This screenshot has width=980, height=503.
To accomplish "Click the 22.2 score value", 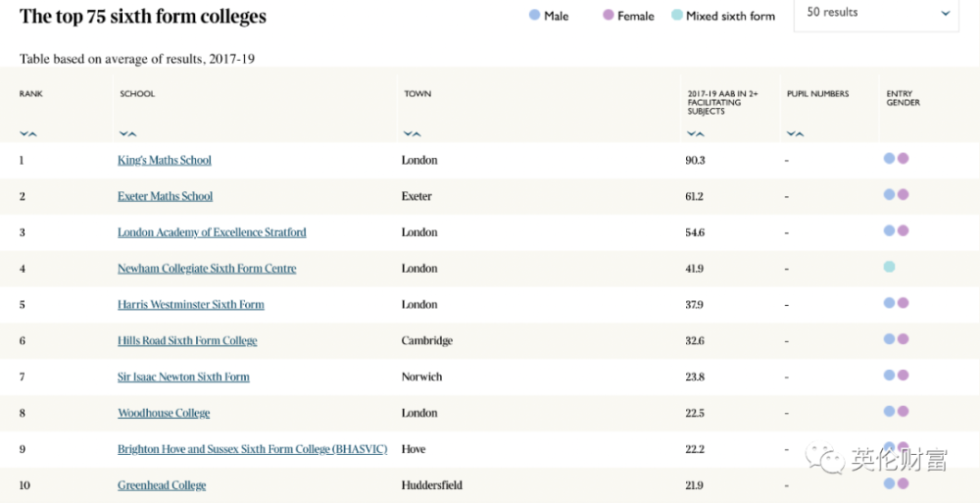I will (x=696, y=449).
